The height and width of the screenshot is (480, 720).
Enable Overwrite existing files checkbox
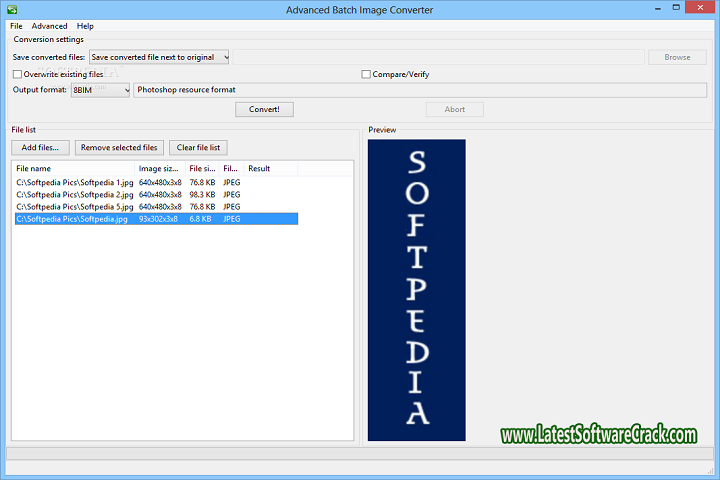point(17,74)
